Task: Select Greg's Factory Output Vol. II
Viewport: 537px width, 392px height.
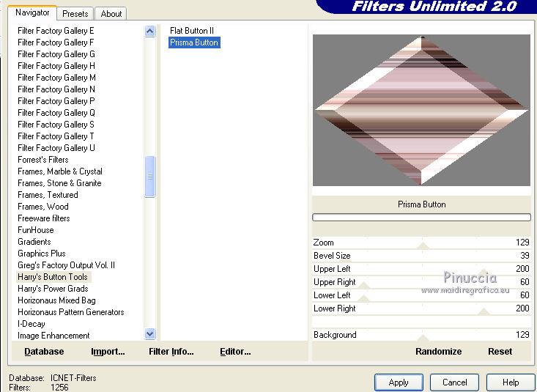Action: pos(66,265)
